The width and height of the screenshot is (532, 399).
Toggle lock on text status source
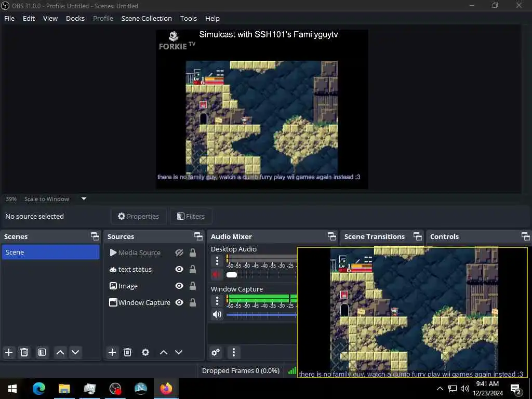click(x=193, y=269)
